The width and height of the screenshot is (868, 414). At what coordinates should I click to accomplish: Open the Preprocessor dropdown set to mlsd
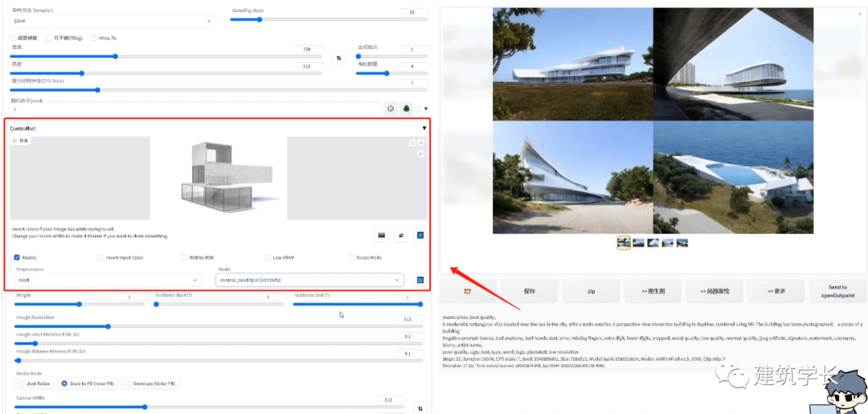point(108,280)
